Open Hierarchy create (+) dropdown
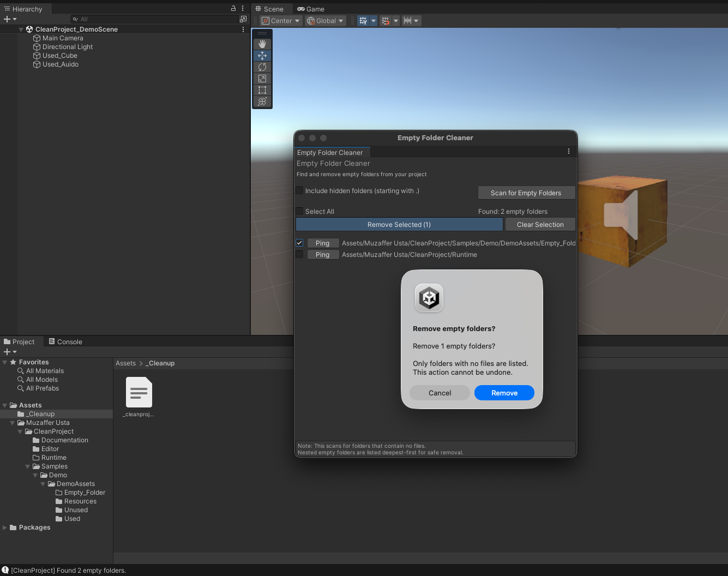 (x=10, y=19)
